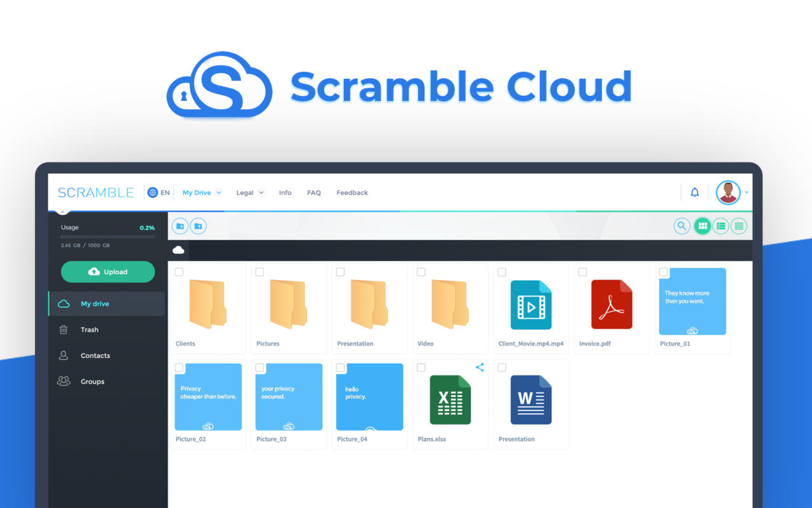Open the Invoice.pdf file icon

tap(612, 305)
